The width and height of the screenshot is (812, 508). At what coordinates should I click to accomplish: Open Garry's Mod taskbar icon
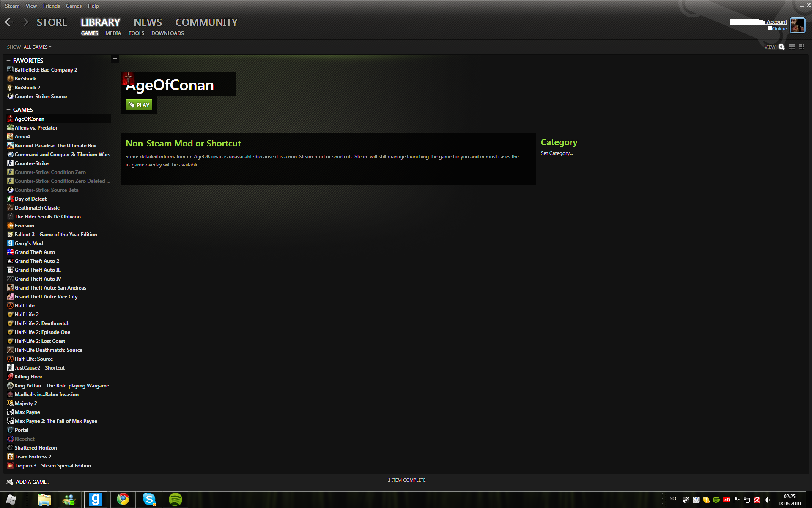click(96, 500)
